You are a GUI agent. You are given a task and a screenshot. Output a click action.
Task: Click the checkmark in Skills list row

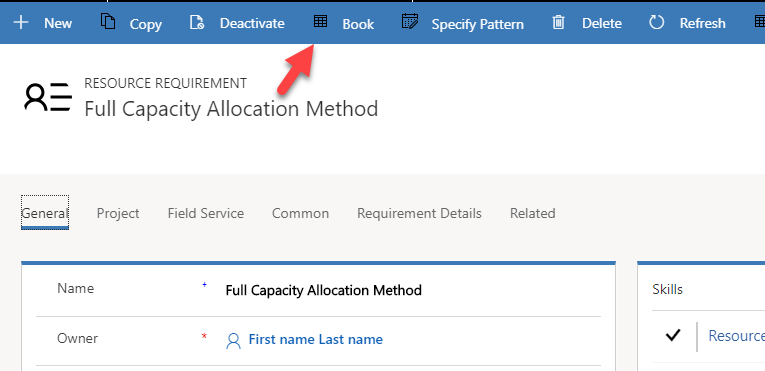(673, 335)
